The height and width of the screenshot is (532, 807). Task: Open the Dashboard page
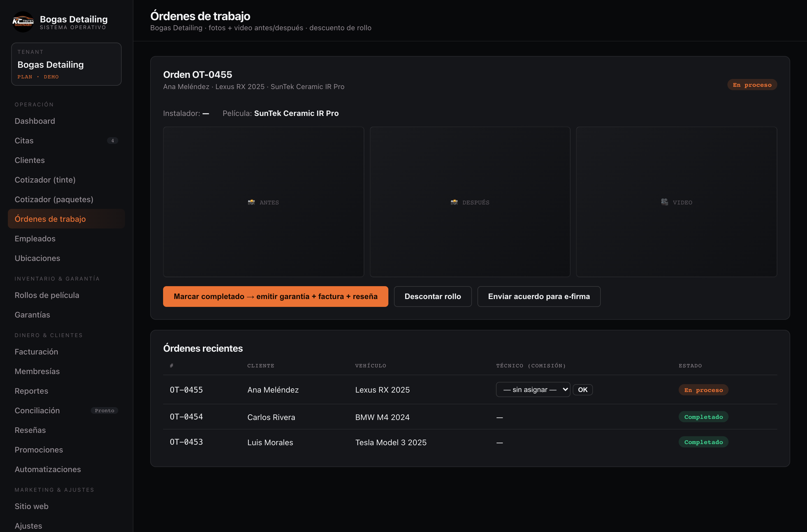(66, 121)
